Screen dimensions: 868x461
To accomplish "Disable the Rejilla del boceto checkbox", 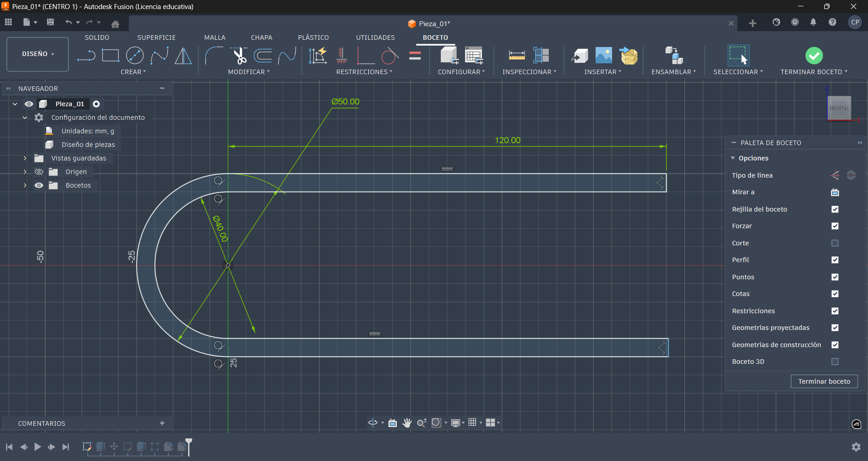I will click(x=835, y=209).
